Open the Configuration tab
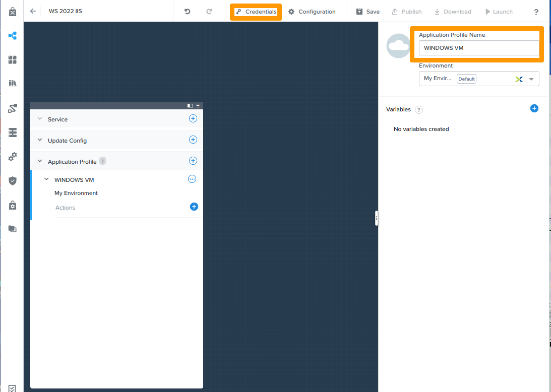Viewport: 551px width, 392px height. tap(312, 12)
